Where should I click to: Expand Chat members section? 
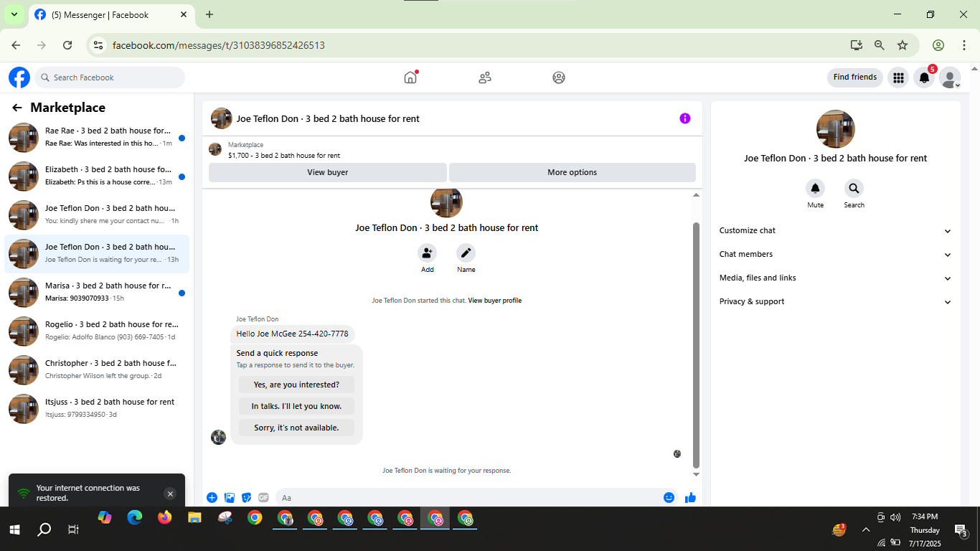(x=836, y=255)
